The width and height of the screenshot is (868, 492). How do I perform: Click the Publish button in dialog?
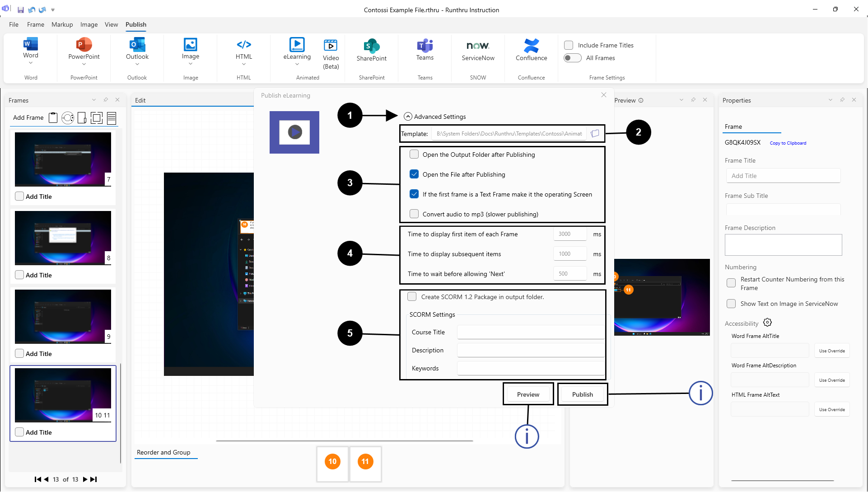coord(582,394)
